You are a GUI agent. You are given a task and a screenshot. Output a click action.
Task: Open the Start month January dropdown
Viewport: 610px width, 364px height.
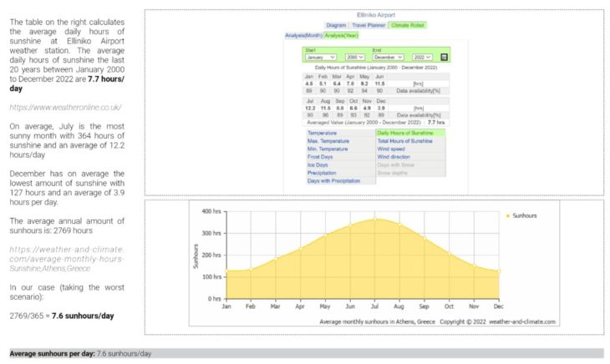(322, 57)
